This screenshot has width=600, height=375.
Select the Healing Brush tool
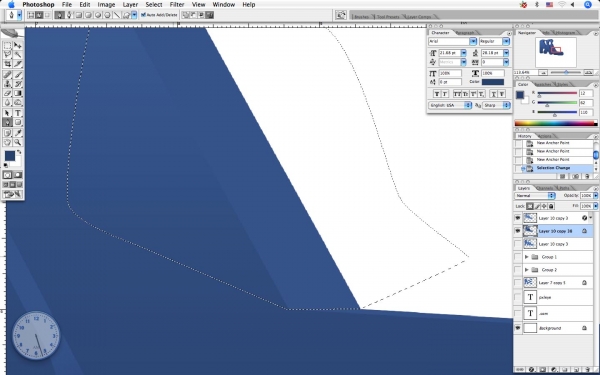[7, 74]
